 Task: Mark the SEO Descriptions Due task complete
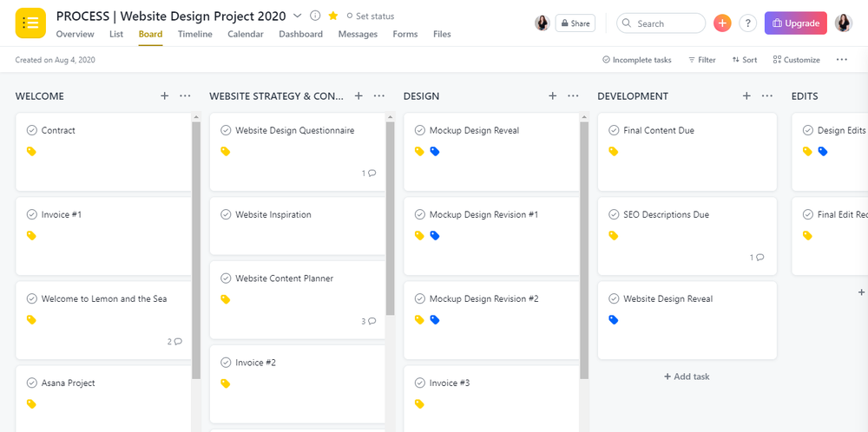pos(614,214)
